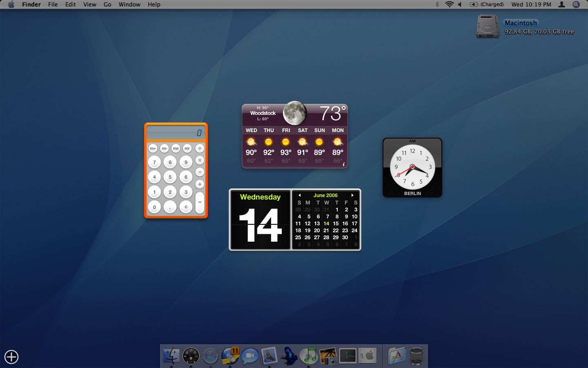The width and height of the screenshot is (588, 368).
Task: Click the Dashboard dock icon
Action: [x=191, y=356]
